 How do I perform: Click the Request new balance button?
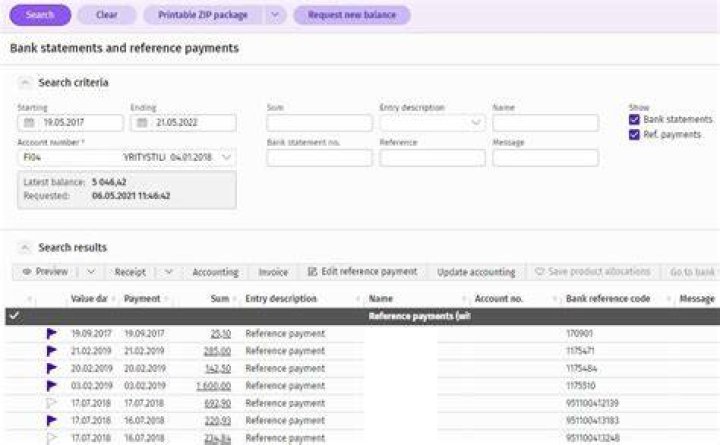click(x=352, y=15)
